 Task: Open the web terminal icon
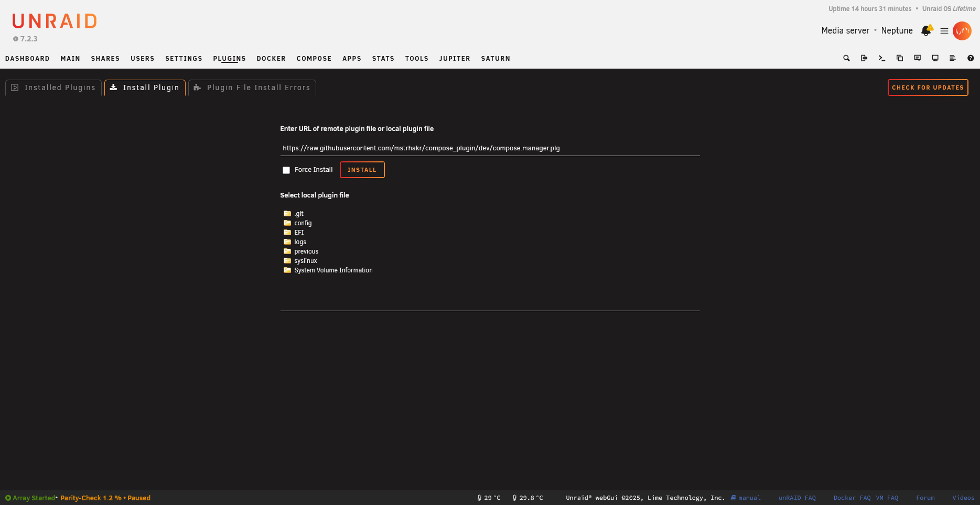point(882,58)
